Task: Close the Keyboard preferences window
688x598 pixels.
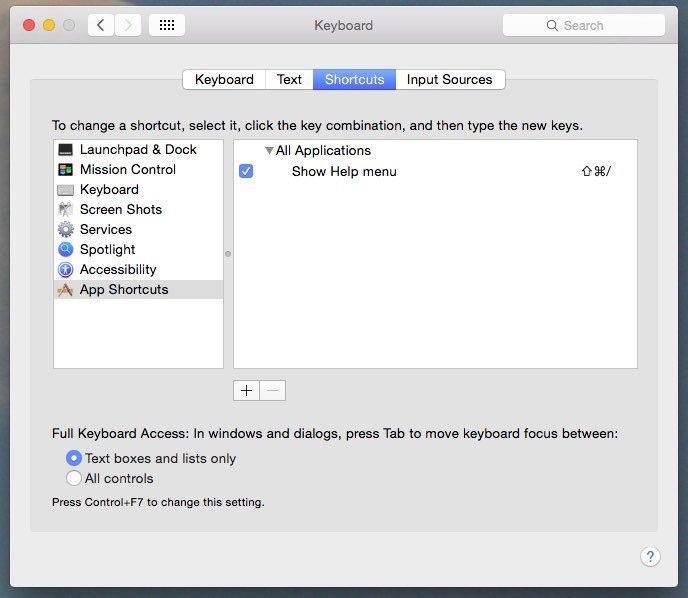Action: coord(29,25)
